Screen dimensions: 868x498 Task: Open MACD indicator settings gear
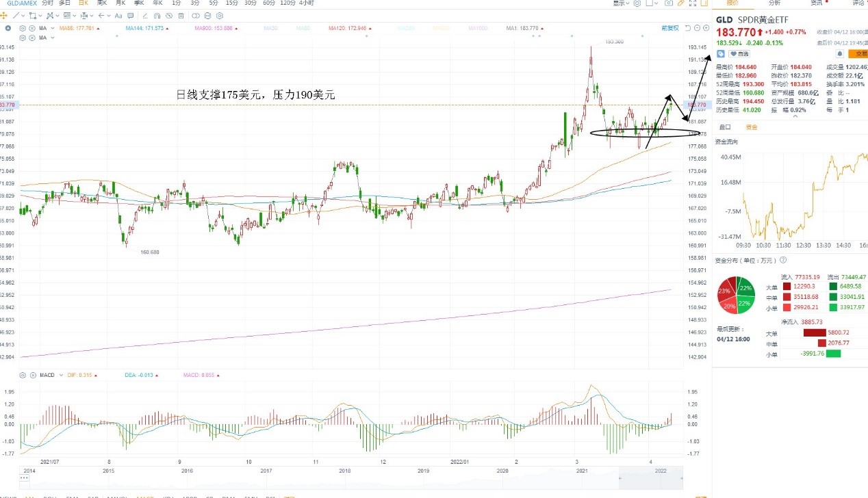23,375
